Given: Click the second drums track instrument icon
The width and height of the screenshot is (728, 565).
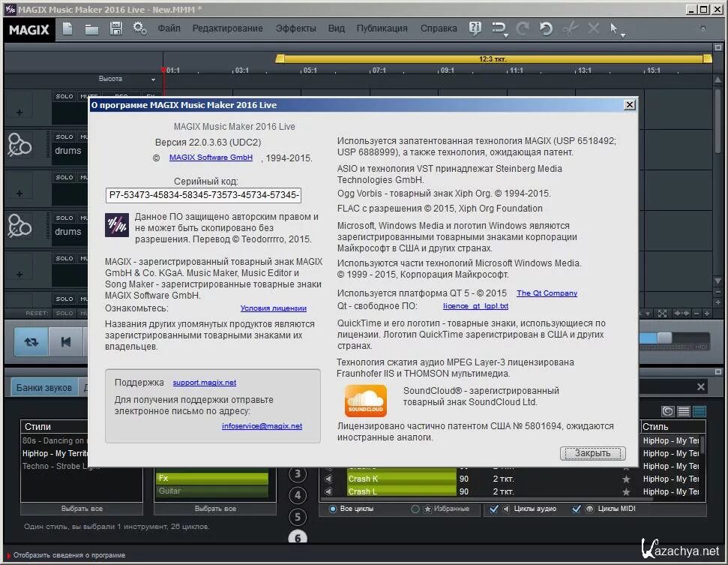Looking at the screenshot, I should point(19,225).
